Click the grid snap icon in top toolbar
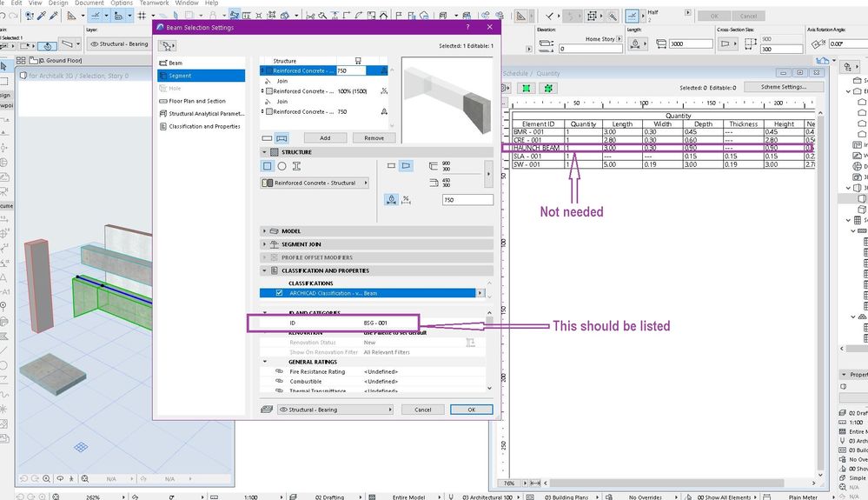This screenshot has height=500, width=868. 142,16
